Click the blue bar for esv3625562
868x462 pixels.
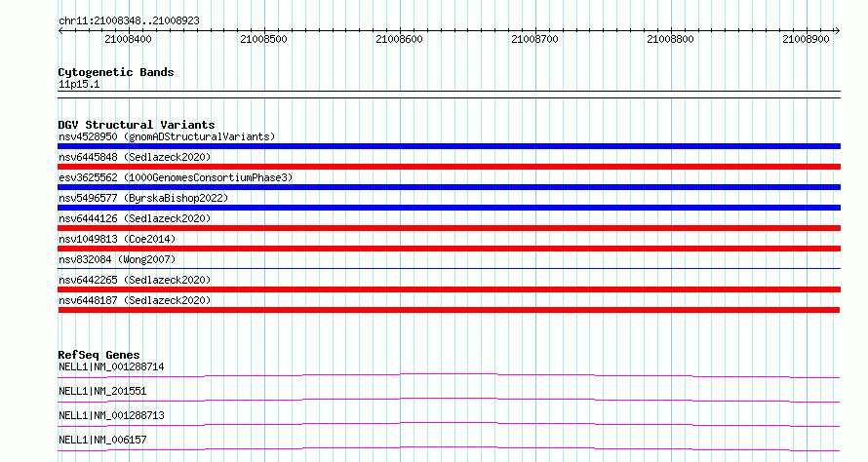pyautogui.click(x=449, y=187)
